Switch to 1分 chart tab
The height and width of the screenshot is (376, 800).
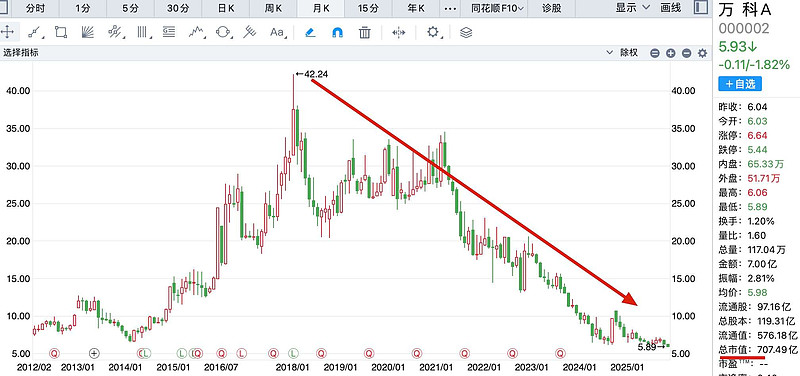point(82,8)
